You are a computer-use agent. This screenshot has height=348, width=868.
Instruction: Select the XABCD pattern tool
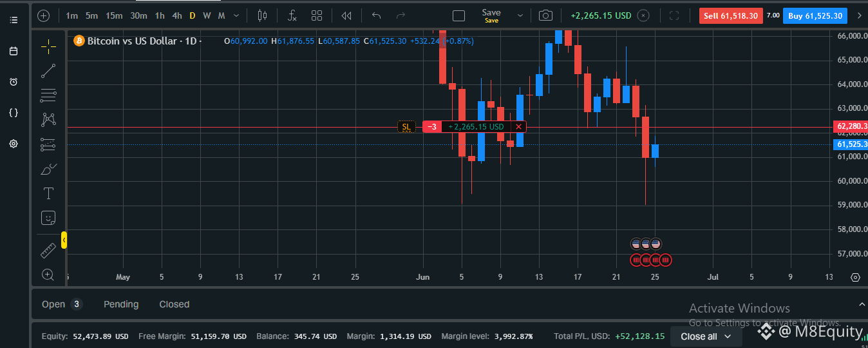48,120
